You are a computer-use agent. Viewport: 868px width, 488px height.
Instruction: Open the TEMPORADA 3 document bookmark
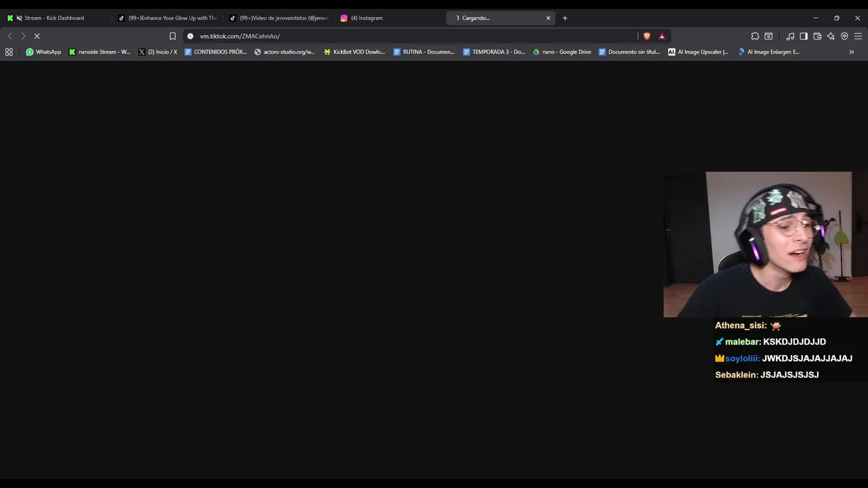click(x=494, y=52)
